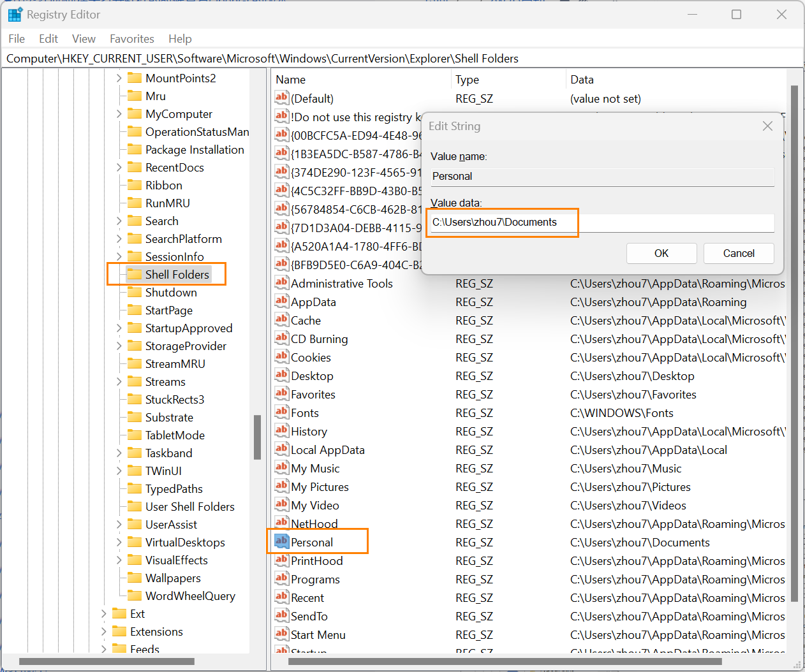This screenshot has height=672, width=805.
Task: Select the Package Installation key
Action: pos(195,149)
